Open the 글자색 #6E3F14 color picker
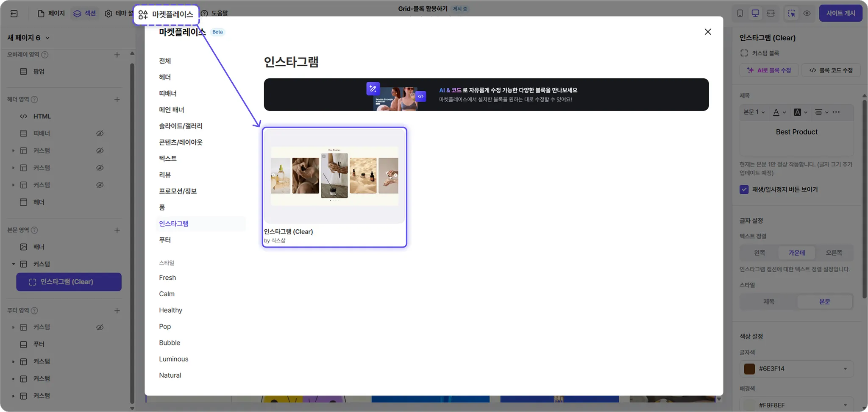This screenshot has height=412, width=868. coord(797,369)
